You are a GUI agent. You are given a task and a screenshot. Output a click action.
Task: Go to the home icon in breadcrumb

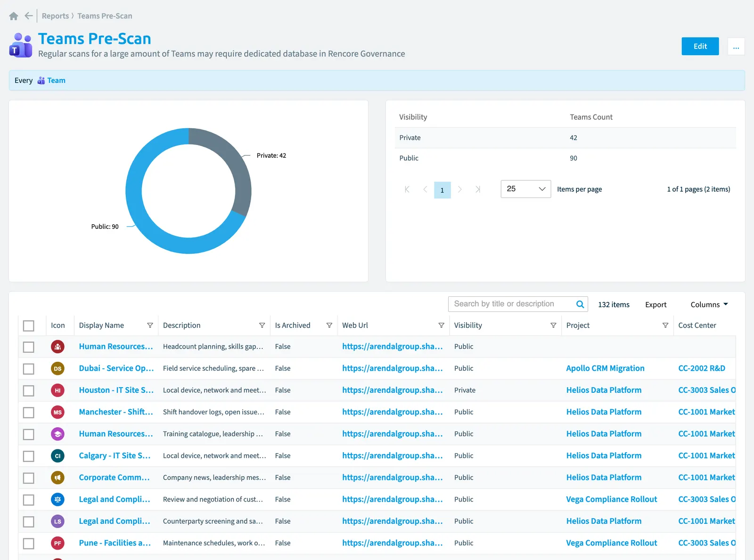14,16
